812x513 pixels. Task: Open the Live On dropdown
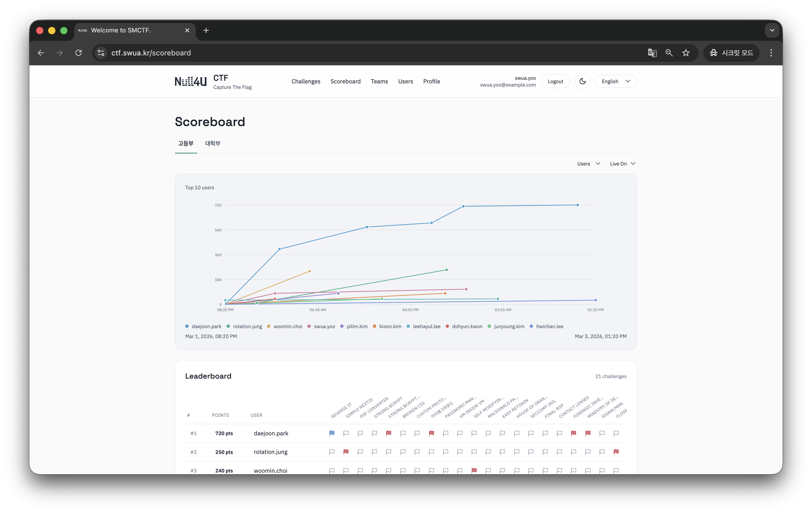click(623, 164)
